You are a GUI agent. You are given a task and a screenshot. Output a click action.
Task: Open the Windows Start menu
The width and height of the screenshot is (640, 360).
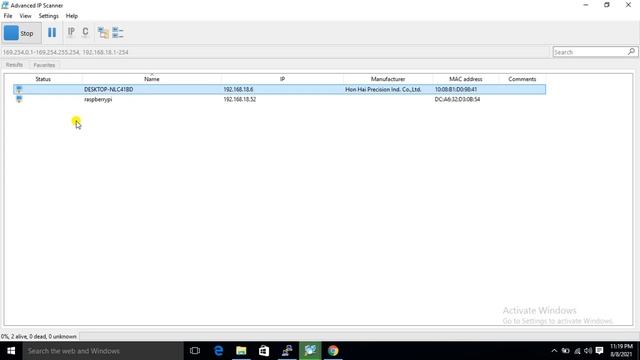point(11,351)
